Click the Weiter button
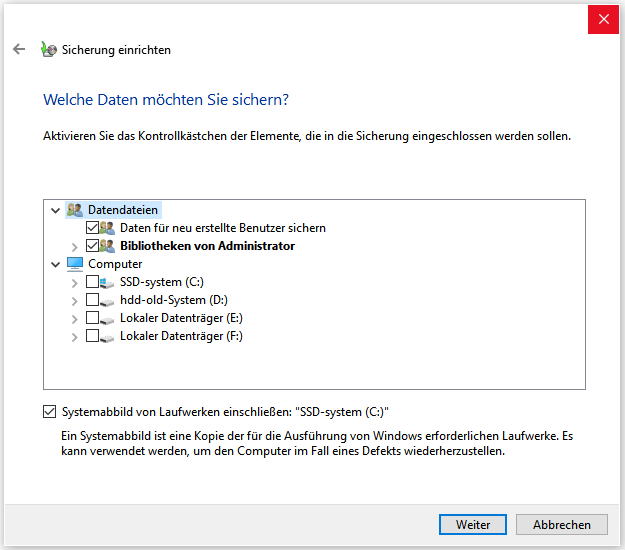 tap(473, 524)
